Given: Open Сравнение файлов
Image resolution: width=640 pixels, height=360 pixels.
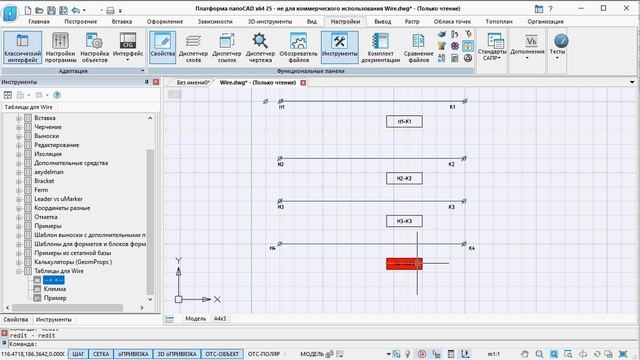Looking at the screenshot, I should click(x=418, y=47).
